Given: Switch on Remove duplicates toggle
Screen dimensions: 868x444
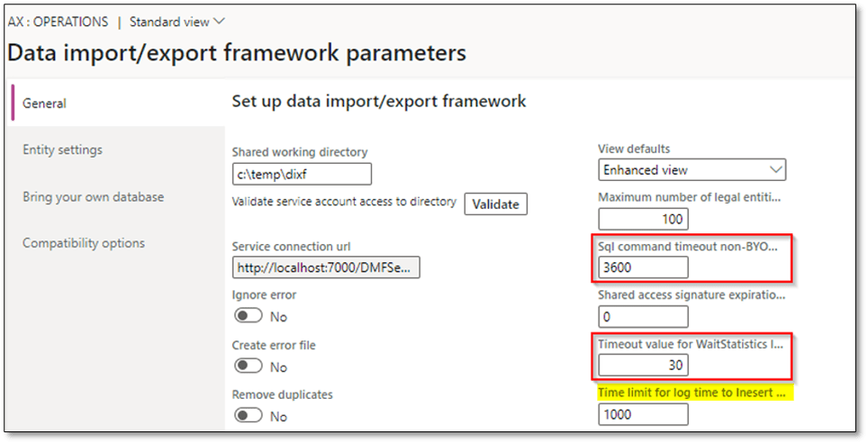Looking at the screenshot, I should (248, 417).
